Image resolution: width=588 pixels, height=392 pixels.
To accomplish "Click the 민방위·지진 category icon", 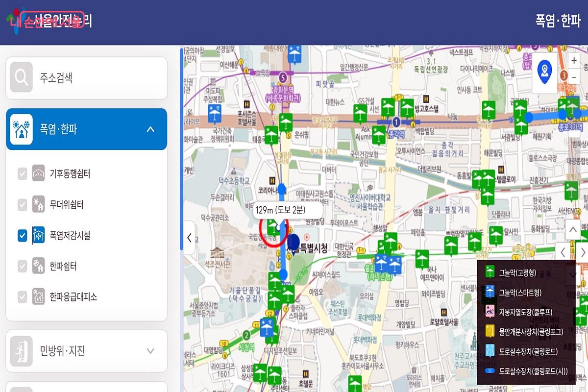I will coord(22,351).
